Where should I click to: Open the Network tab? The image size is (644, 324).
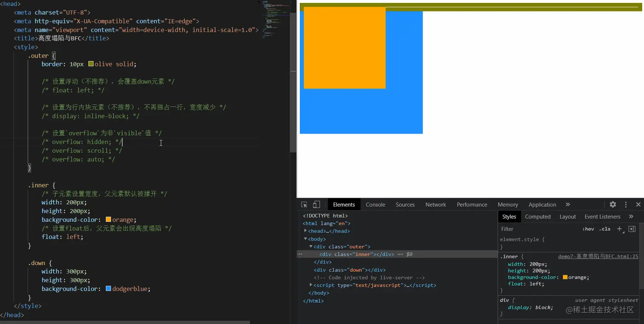click(436, 204)
